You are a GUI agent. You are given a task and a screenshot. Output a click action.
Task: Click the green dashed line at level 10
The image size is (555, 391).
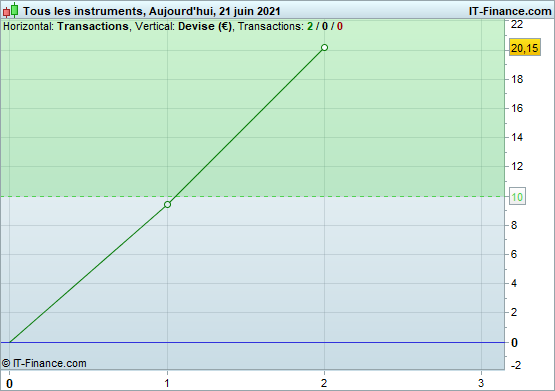click(x=252, y=196)
